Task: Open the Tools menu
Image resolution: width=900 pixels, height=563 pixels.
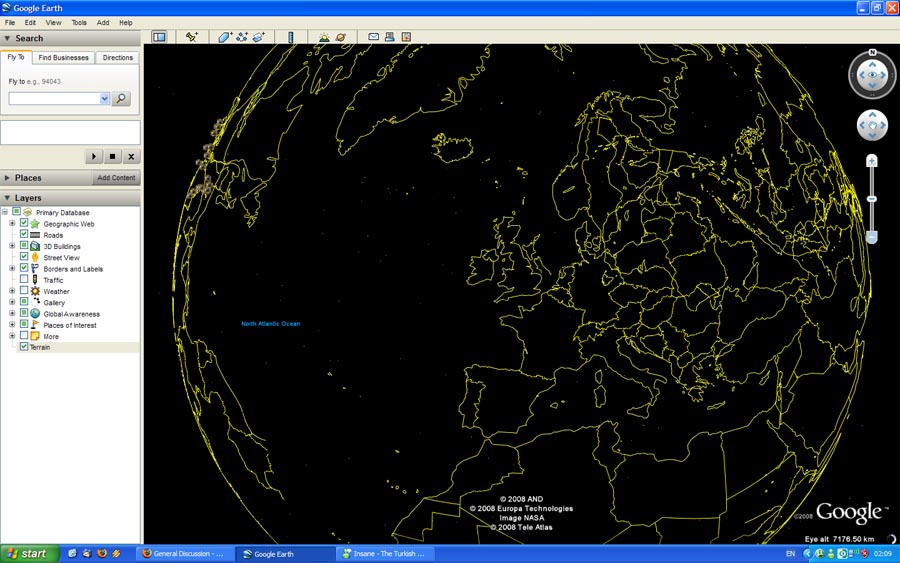Action: [79, 22]
